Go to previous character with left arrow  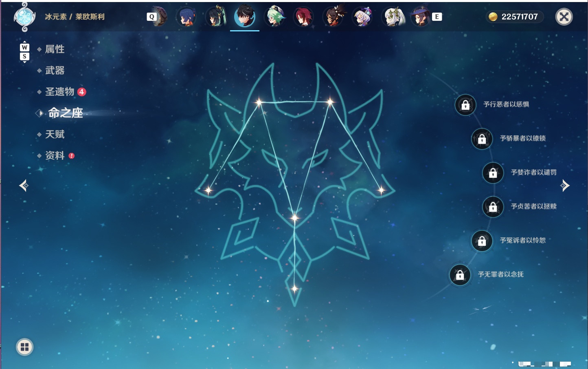click(24, 186)
